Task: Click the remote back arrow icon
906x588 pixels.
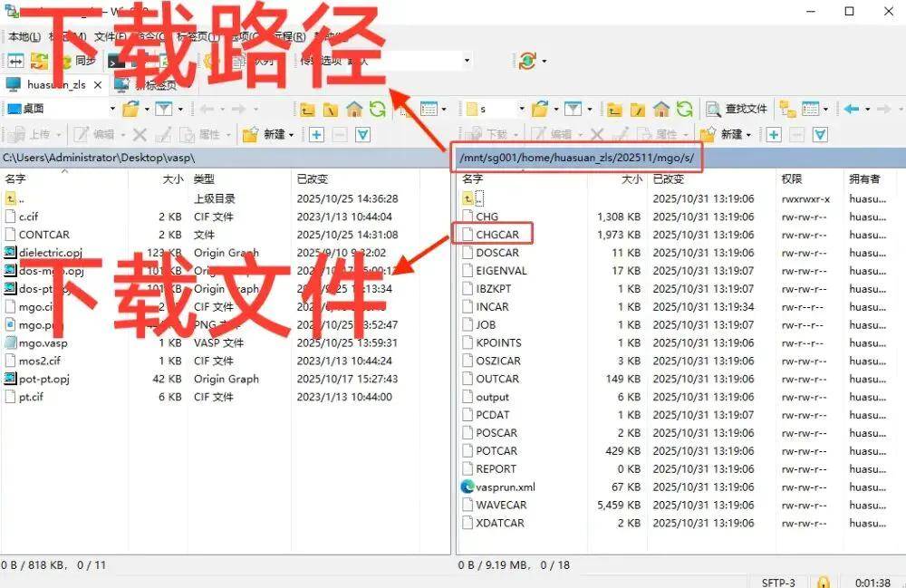Action: point(851,109)
